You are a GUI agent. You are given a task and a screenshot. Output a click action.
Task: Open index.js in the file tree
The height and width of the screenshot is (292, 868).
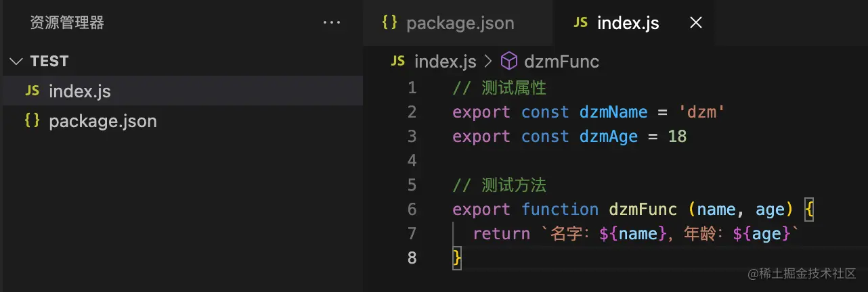tap(80, 91)
